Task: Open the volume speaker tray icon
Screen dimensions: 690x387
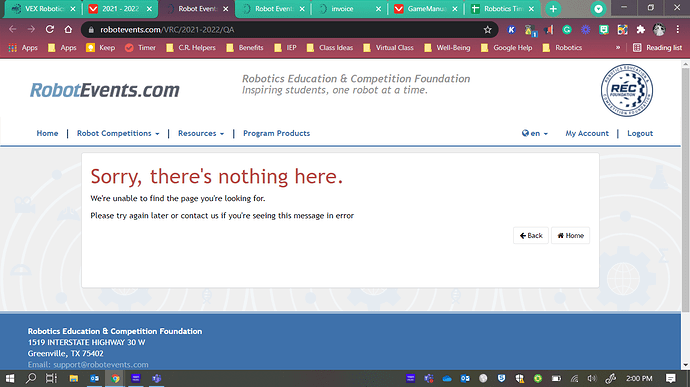Action: (592, 378)
